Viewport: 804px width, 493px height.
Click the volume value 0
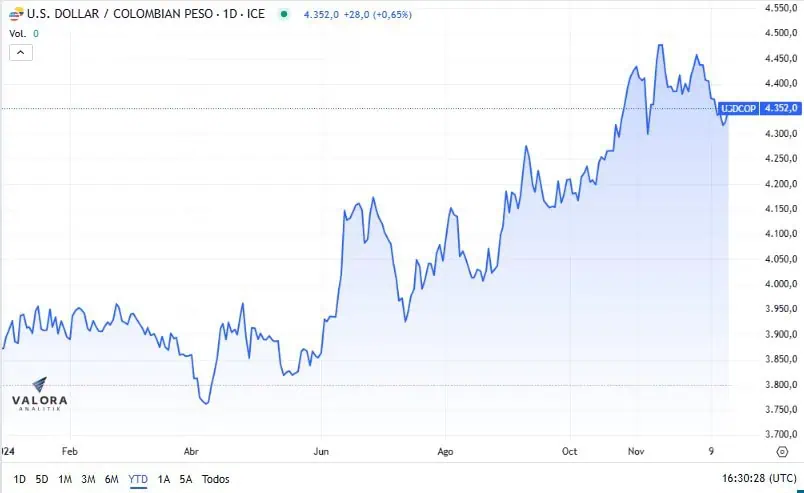click(36, 34)
